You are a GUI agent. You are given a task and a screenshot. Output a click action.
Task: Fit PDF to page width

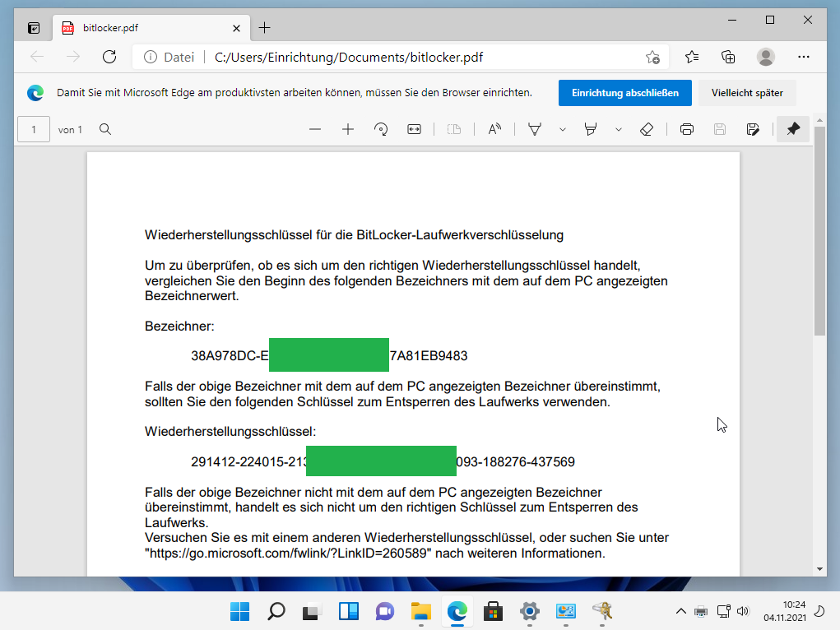(x=414, y=129)
